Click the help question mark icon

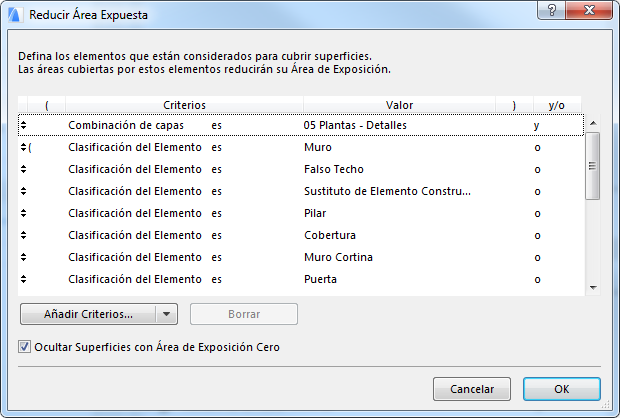coord(550,9)
